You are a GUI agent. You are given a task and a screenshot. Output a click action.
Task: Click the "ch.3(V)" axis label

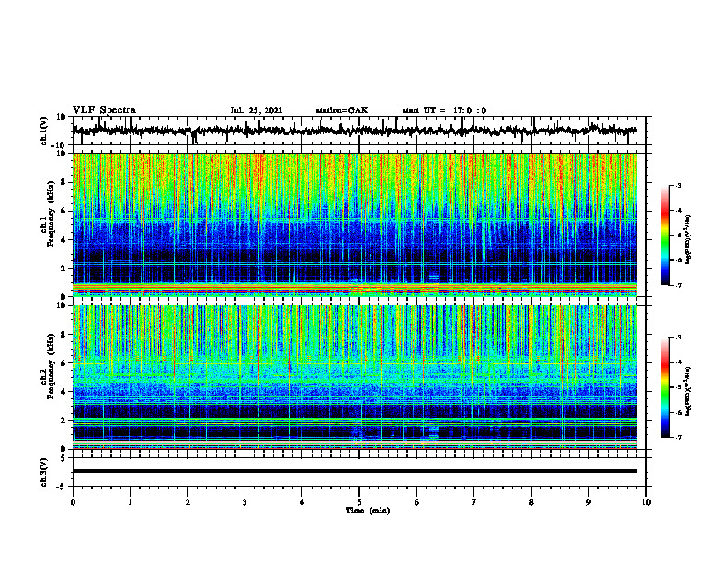tap(43, 472)
